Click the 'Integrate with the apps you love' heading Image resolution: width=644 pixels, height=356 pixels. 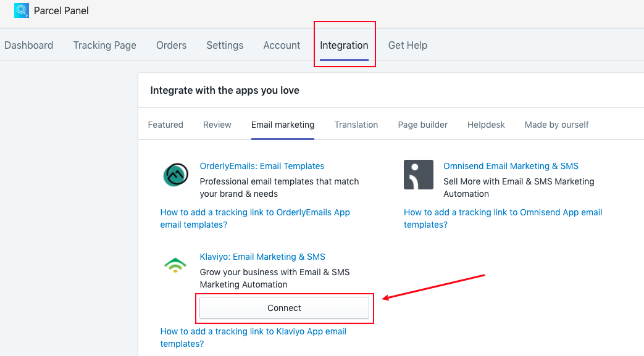(x=225, y=90)
